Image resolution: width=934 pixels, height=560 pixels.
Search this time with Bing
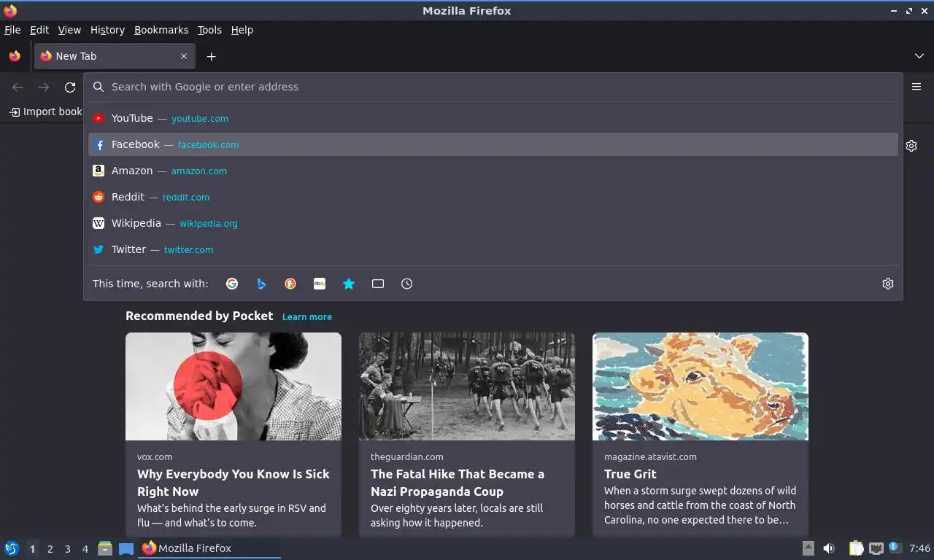[x=261, y=284]
